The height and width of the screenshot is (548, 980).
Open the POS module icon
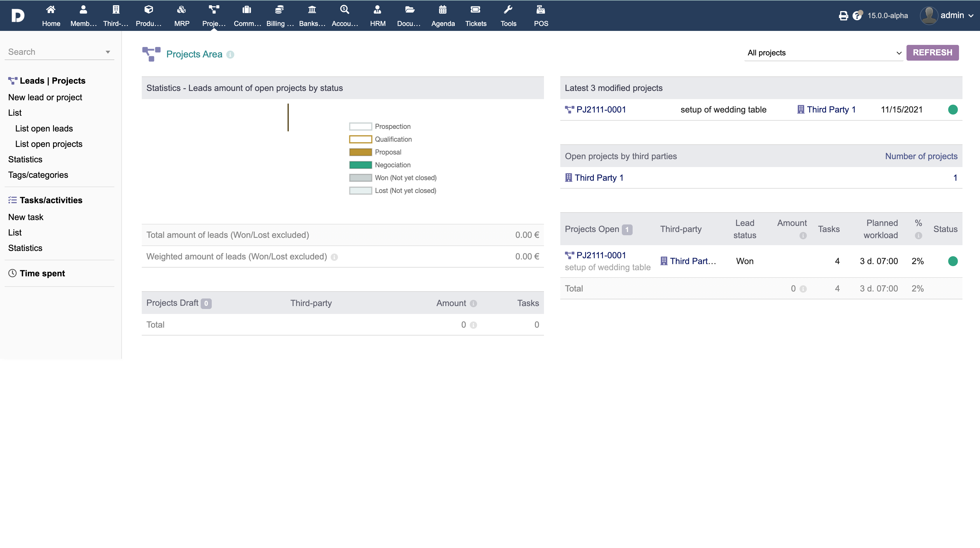(x=540, y=10)
